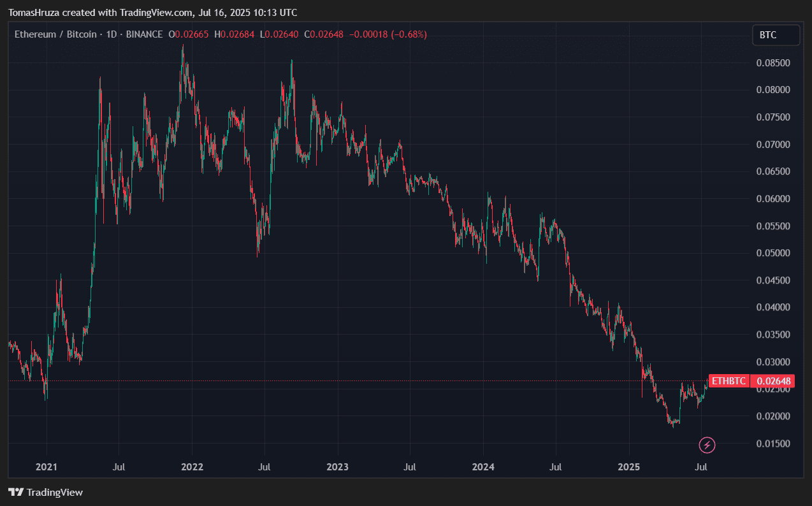Click the 2024 label on time axis
Image resolution: width=812 pixels, height=506 pixels.
point(483,467)
